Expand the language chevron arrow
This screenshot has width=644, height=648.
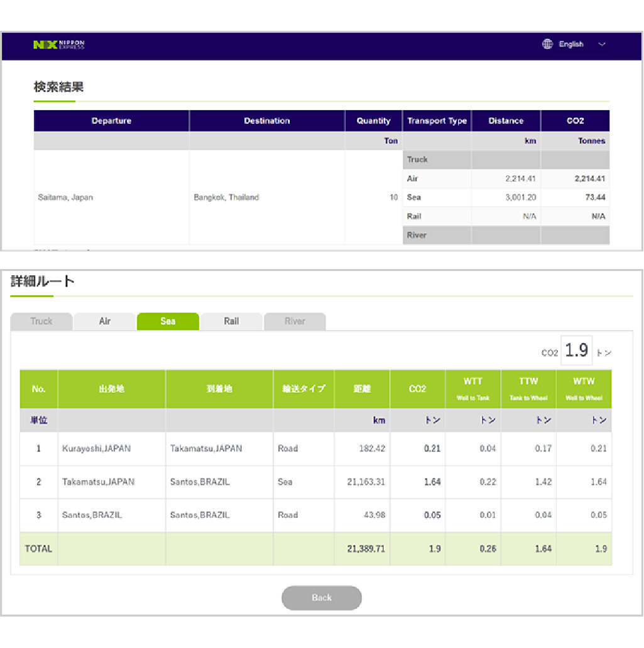tap(602, 44)
